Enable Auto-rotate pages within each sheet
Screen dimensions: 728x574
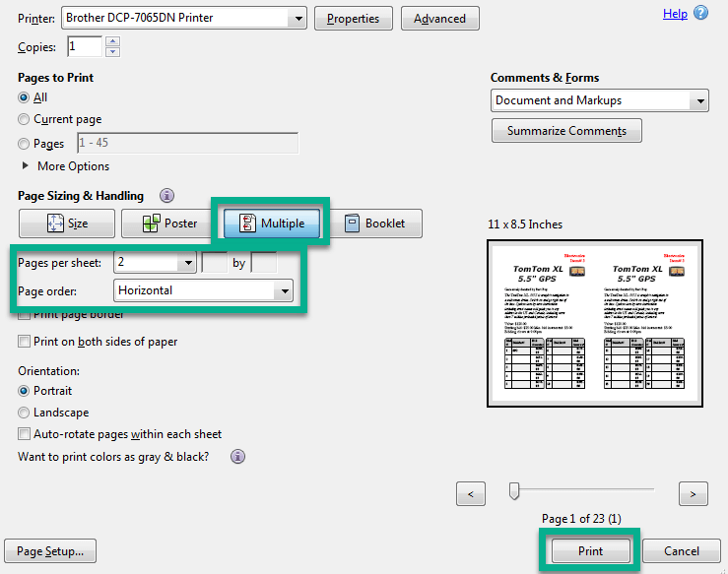point(24,434)
